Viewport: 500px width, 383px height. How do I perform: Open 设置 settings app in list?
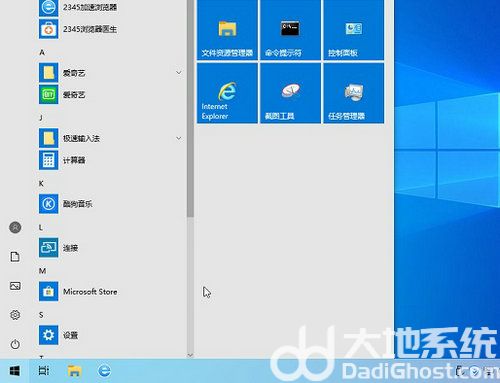pyautogui.click(x=110, y=335)
